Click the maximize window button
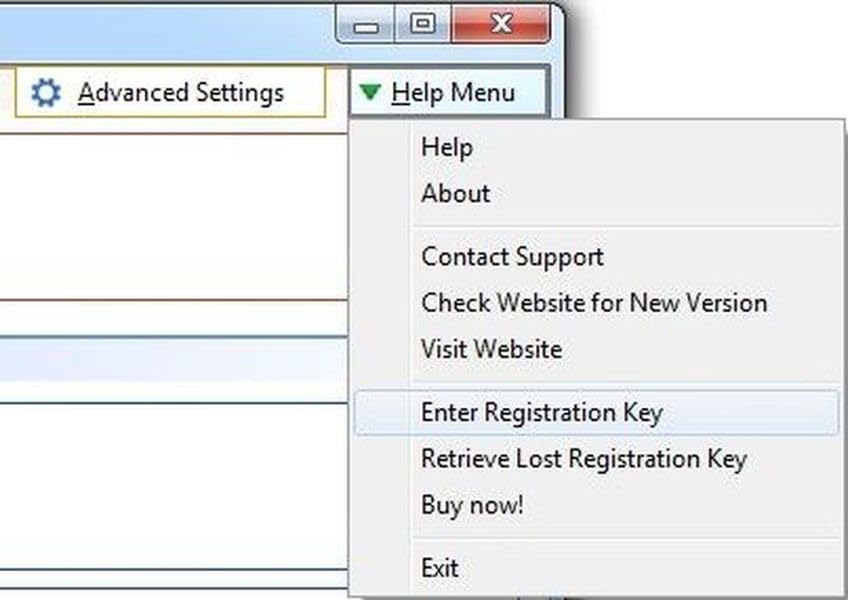The image size is (848, 600). [423, 24]
